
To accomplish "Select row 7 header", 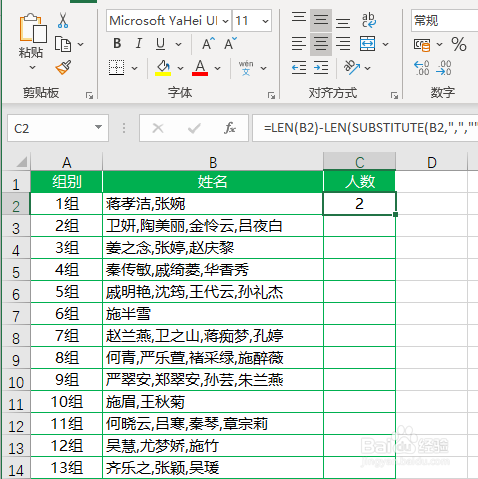I will 16,315.
